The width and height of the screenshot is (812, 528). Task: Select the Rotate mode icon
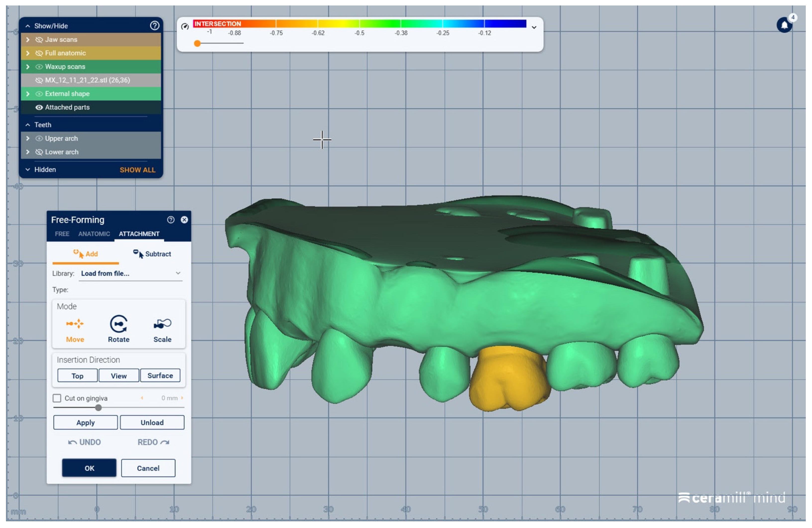[x=118, y=324]
